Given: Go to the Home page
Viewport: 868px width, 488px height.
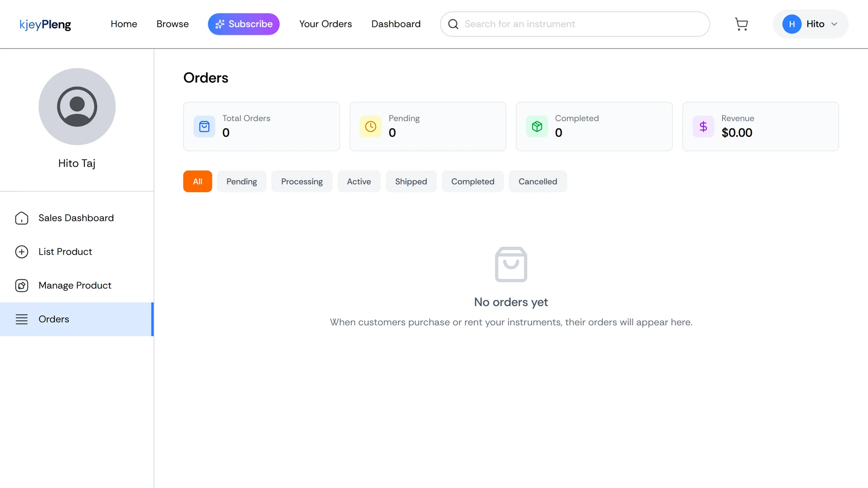Looking at the screenshot, I should click(x=124, y=24).
